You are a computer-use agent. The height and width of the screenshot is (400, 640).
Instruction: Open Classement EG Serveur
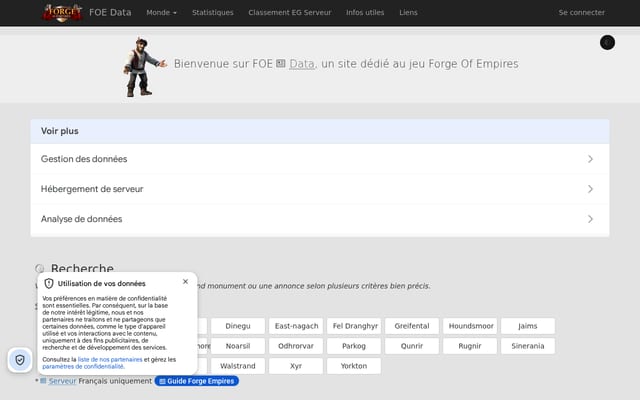(290, 13)
